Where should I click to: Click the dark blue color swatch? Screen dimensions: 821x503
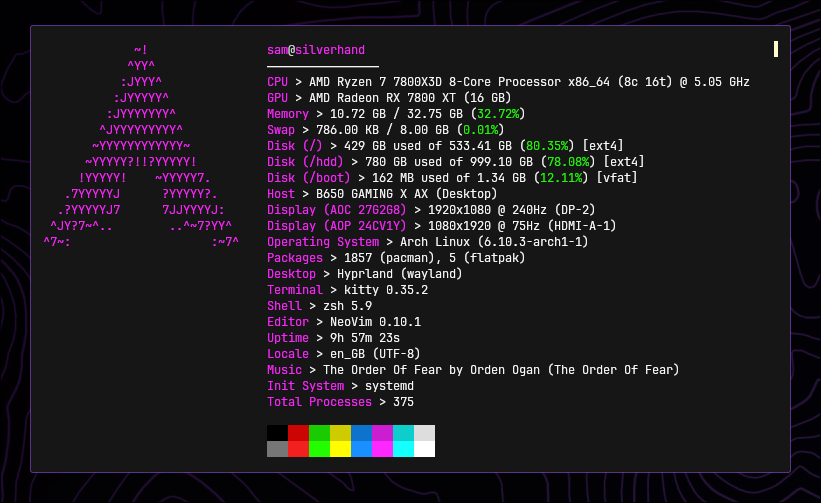click(x=361, y=433)
